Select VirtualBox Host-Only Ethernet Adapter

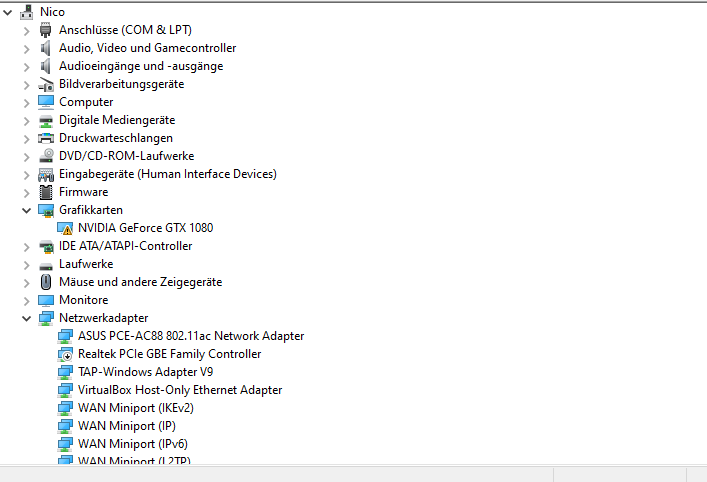click(180, 390)
